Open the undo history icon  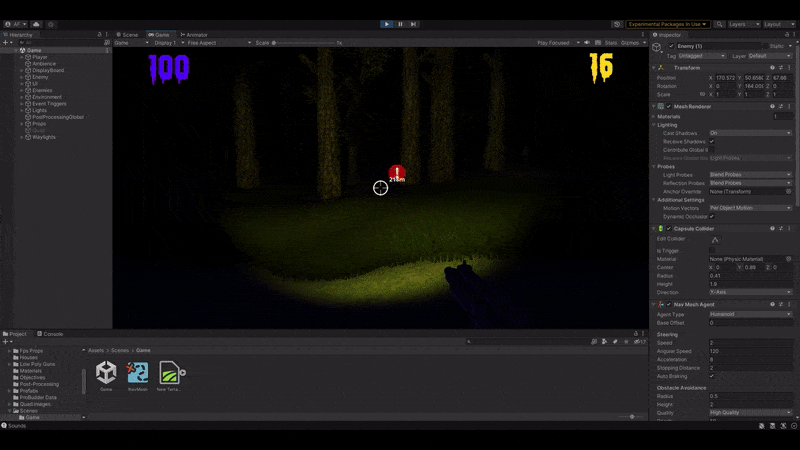617,24
